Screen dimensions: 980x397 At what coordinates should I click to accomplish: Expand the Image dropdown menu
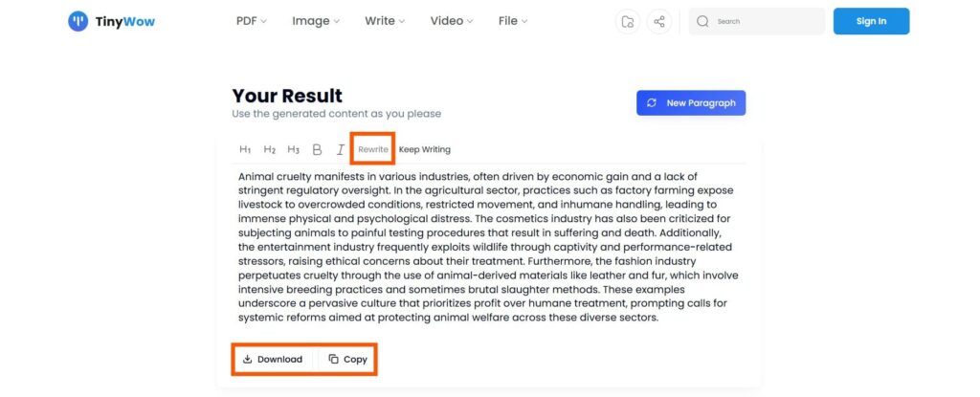pos(316,21)
